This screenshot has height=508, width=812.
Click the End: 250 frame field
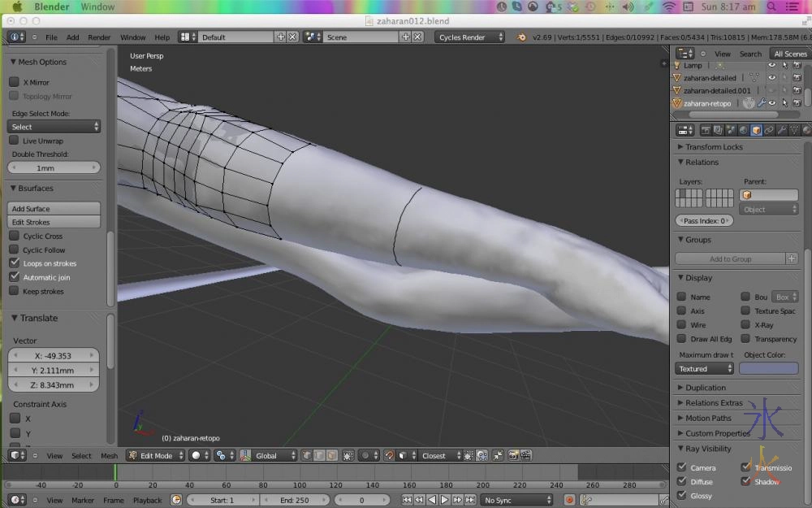295,501
